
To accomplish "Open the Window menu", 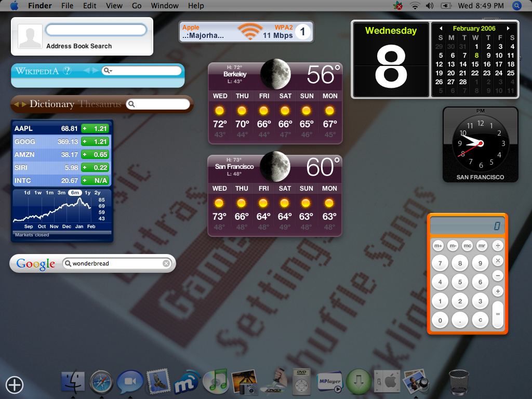I will (x=165, y=6).
